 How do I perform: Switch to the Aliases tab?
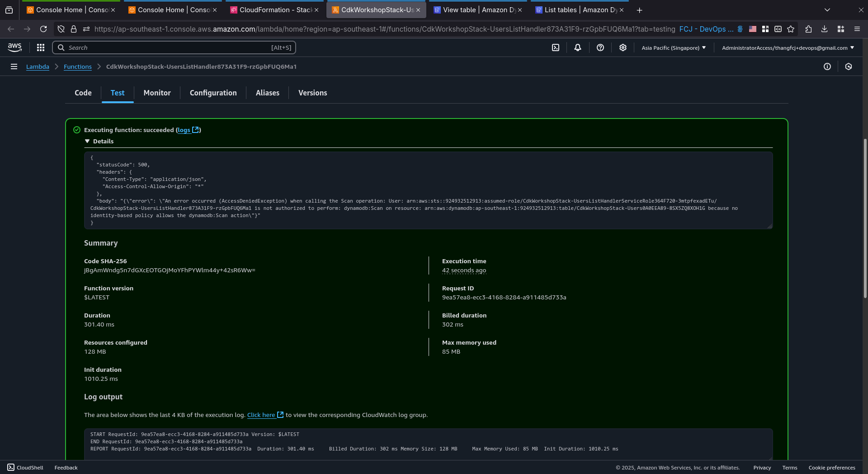pyautogui.click(x=268, y=93)
